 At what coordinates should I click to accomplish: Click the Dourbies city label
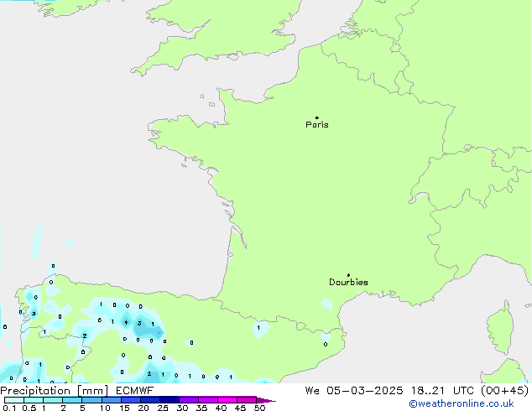tap(348, 282)
